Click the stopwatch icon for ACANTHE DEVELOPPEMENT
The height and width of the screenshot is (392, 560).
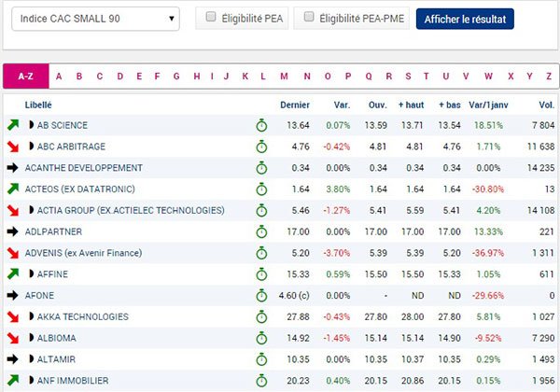pos(261,168)
